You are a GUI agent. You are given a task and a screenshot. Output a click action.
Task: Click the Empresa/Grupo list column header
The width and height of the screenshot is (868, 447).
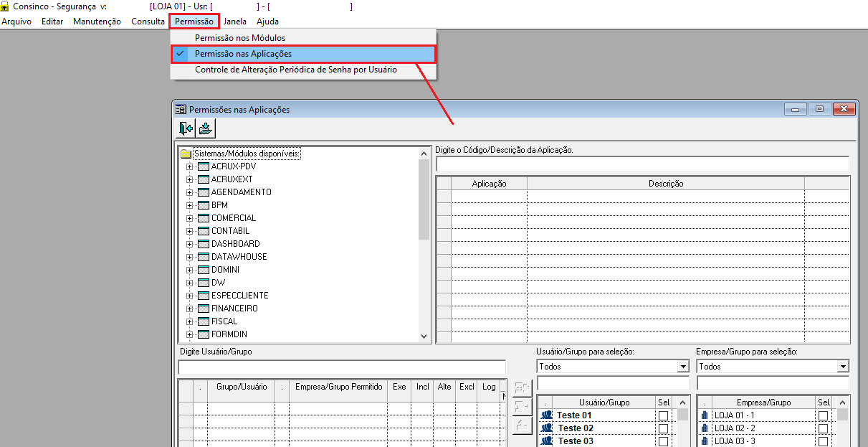[x=763, y=403]
